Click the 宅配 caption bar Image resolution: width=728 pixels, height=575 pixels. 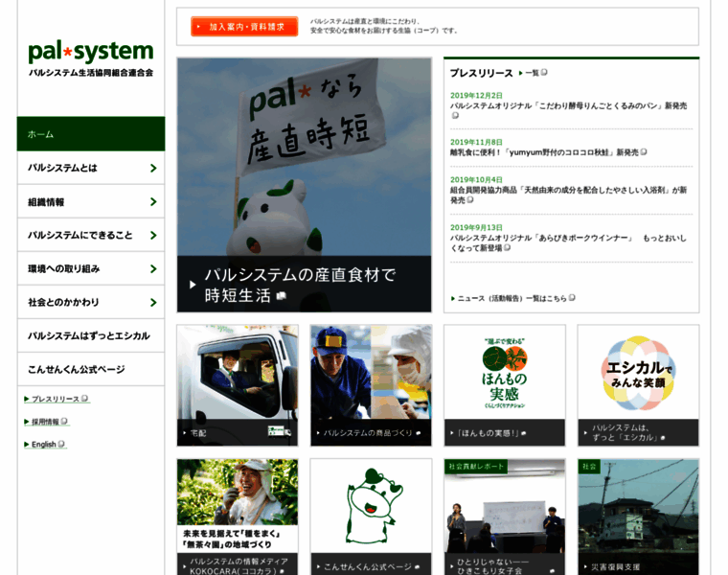pyautogui.click(x=238, y=433)
